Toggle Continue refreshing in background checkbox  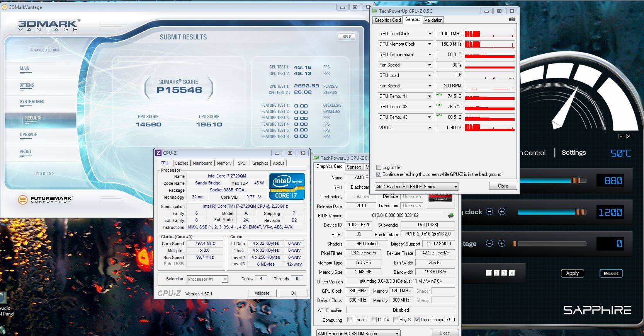tap(379, 174)
